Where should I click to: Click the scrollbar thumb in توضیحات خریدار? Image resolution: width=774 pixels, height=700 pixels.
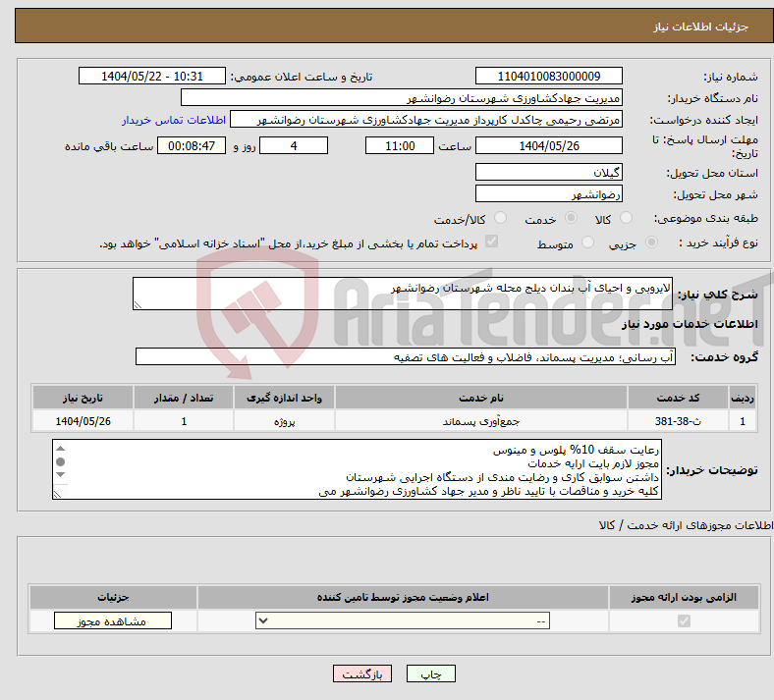click(x=61, y=461)
